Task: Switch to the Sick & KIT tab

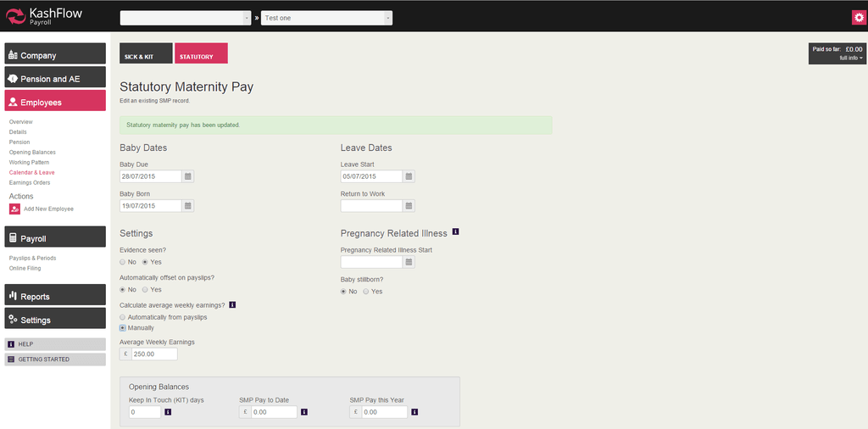Action: click(x=146, y=53)
